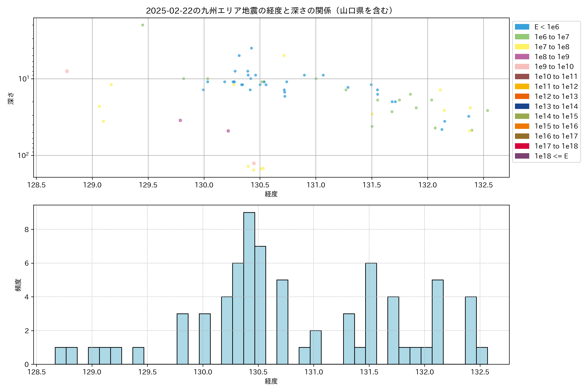Click the purple scatter point near 129.8
Viewport: 588px width, 392px height.
pos(180,120)
